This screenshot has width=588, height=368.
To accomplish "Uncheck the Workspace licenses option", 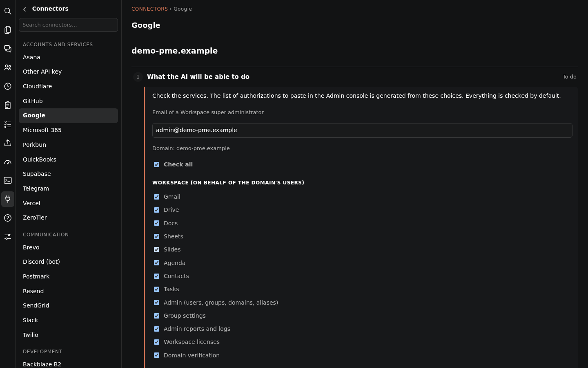I will pos(156,342).
